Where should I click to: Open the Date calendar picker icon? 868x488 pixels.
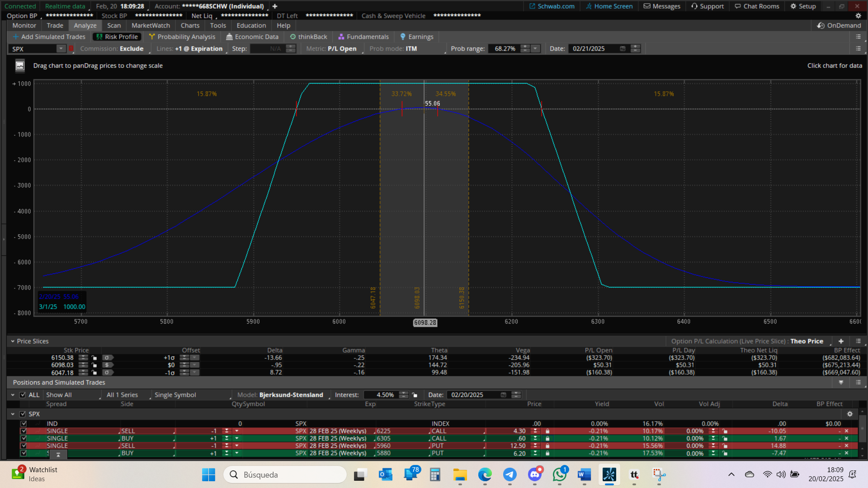[x=623, y=49]
